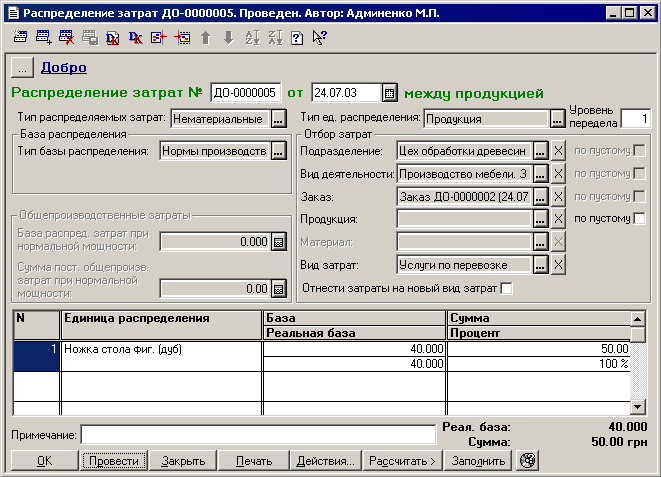Click the OK button
The height and width of the screenshot is (477, 661).
(45, 461)
